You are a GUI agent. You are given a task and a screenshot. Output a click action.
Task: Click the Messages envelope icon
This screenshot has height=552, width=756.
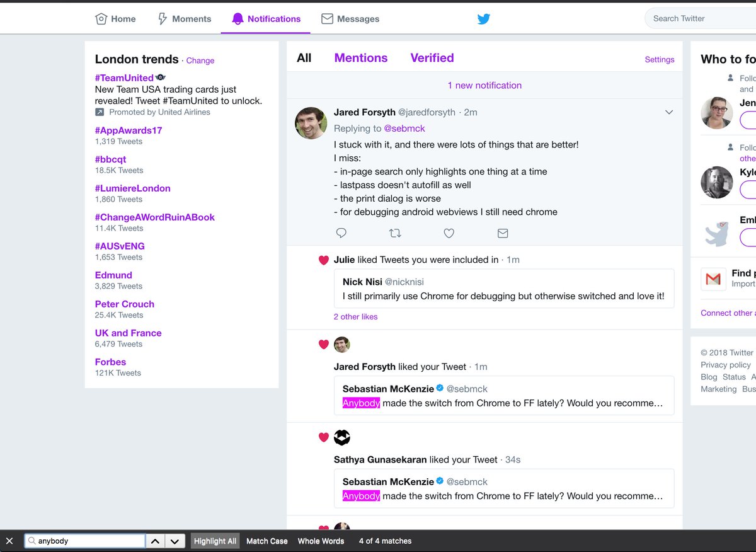(x=327, y=19)
